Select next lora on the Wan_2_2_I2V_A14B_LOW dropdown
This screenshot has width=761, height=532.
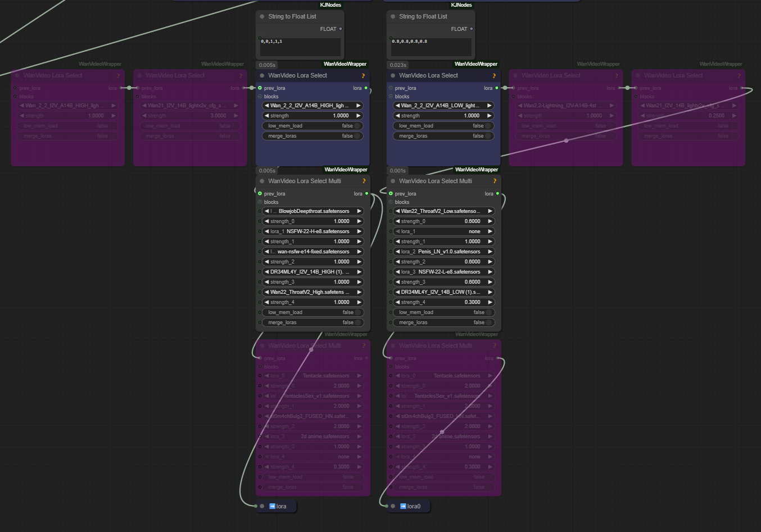pyautogui.click(x=490, y=106)
